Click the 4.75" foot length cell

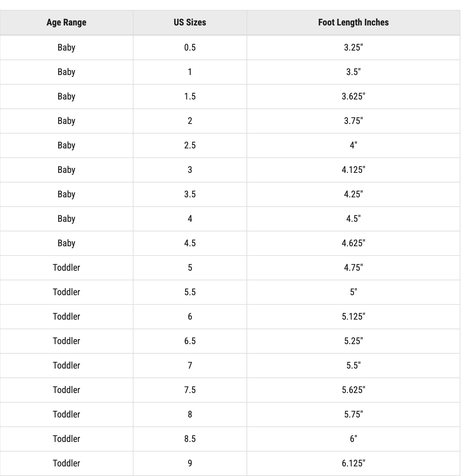tap(353, 268)
